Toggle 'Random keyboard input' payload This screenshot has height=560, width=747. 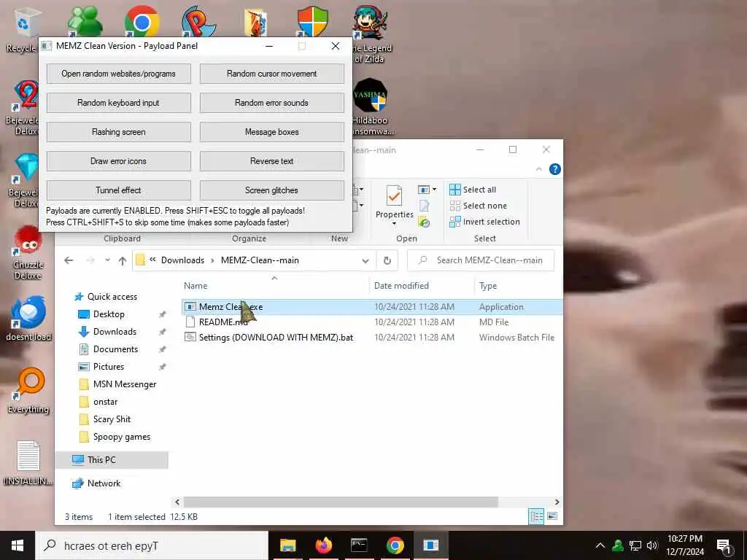(x=119, y=103)
